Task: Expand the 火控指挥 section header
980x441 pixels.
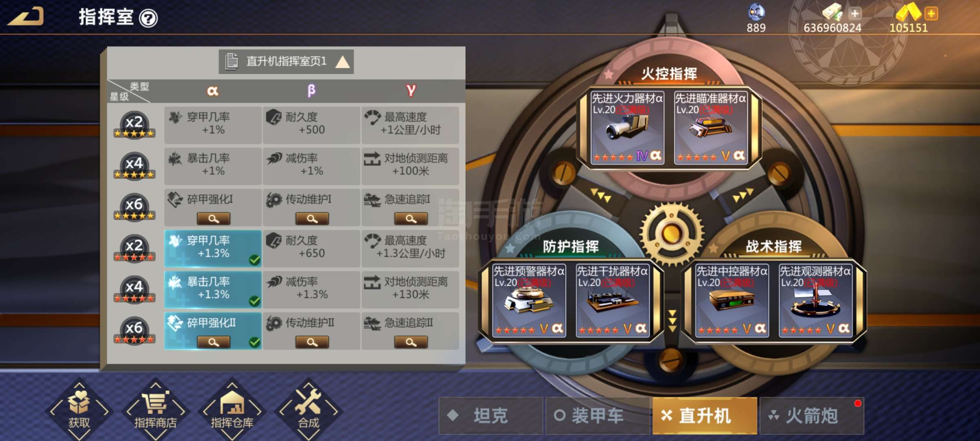Action: click(x=669, y=74)
